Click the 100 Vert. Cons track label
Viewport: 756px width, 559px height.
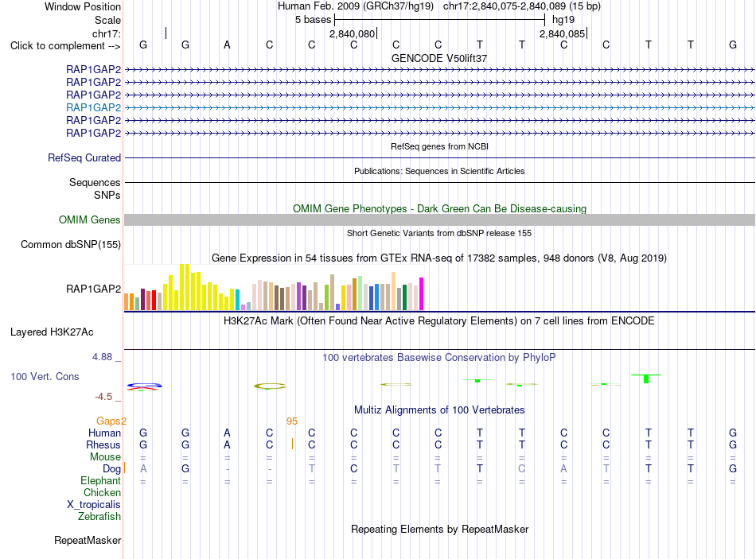coord(45,377)
